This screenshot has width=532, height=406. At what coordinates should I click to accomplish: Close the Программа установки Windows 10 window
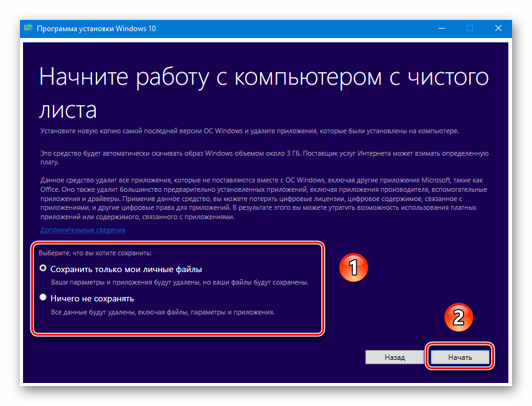(x=498, y=28)
